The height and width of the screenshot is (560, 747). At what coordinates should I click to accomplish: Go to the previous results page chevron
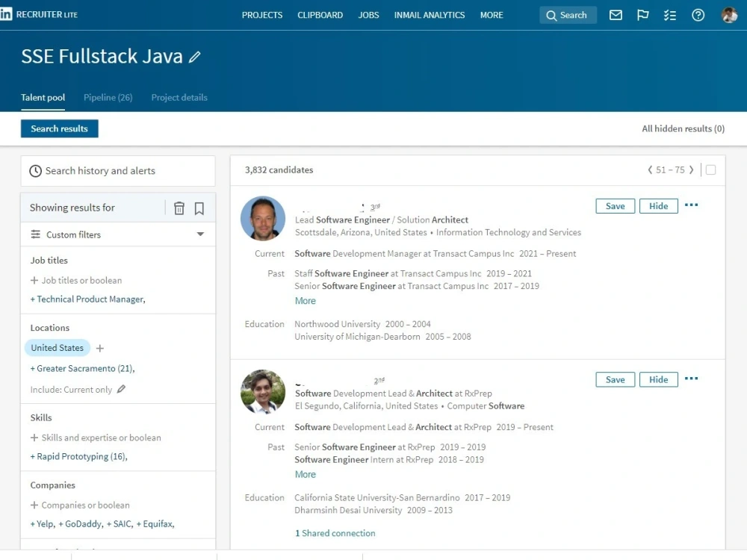click(650, 169)
